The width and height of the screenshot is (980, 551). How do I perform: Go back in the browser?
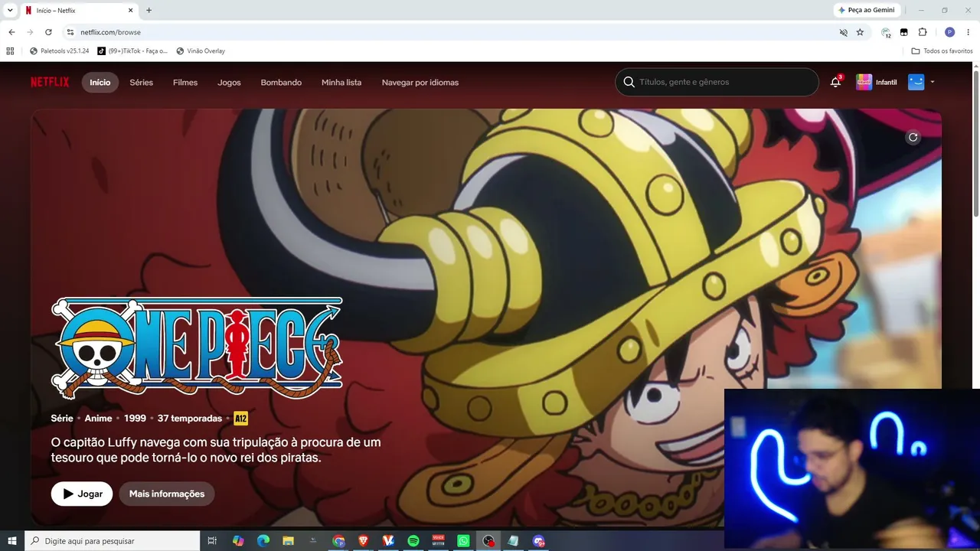(x=11, y=32)
